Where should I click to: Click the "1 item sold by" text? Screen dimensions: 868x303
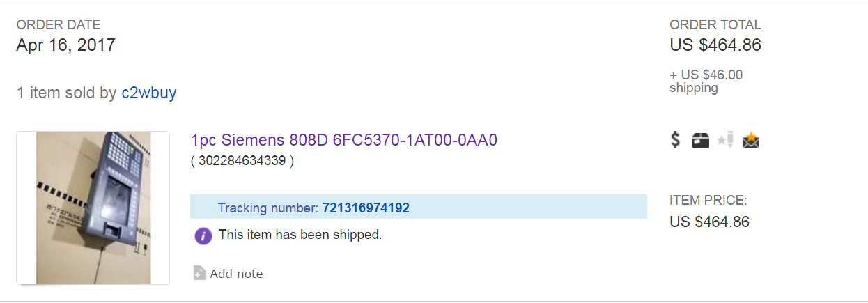click(67, 93)
